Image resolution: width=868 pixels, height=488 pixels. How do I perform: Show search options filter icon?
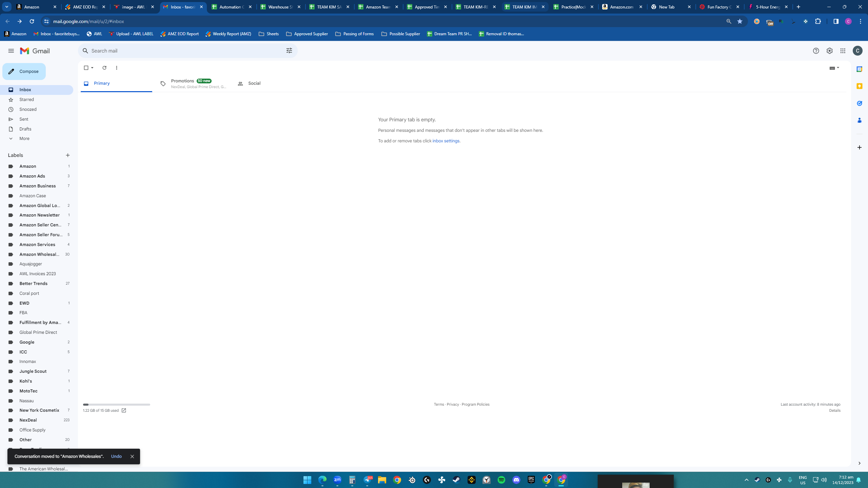[x=289, y=51]
